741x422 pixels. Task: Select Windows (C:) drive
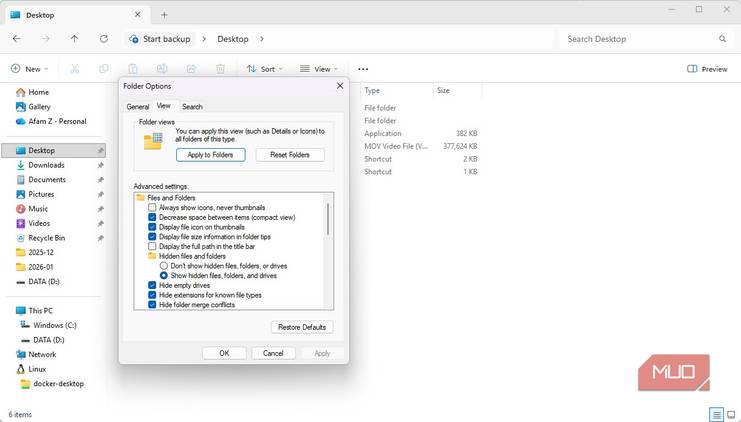[x=48, y=325]
